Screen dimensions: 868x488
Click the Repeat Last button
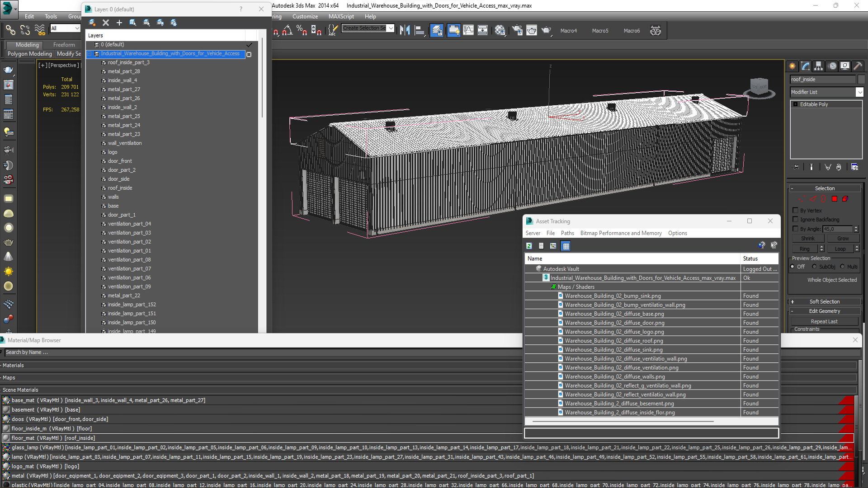click(x=824, y=322)
